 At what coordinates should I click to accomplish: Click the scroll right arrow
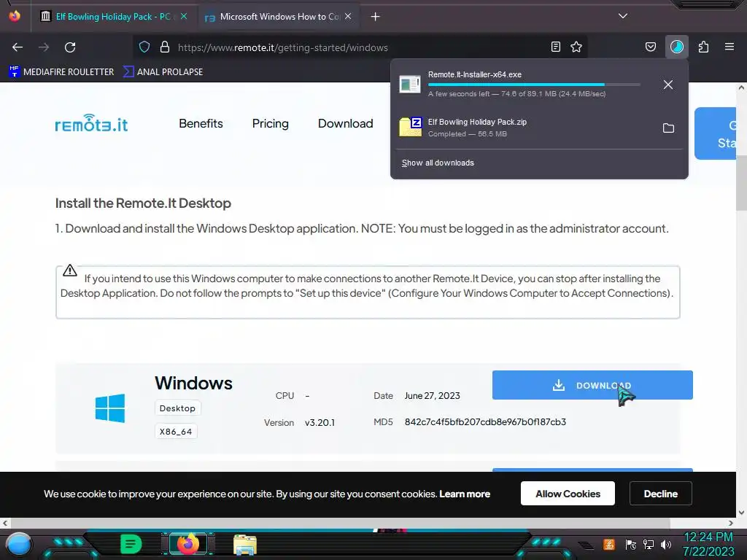[x=731, y=523]
